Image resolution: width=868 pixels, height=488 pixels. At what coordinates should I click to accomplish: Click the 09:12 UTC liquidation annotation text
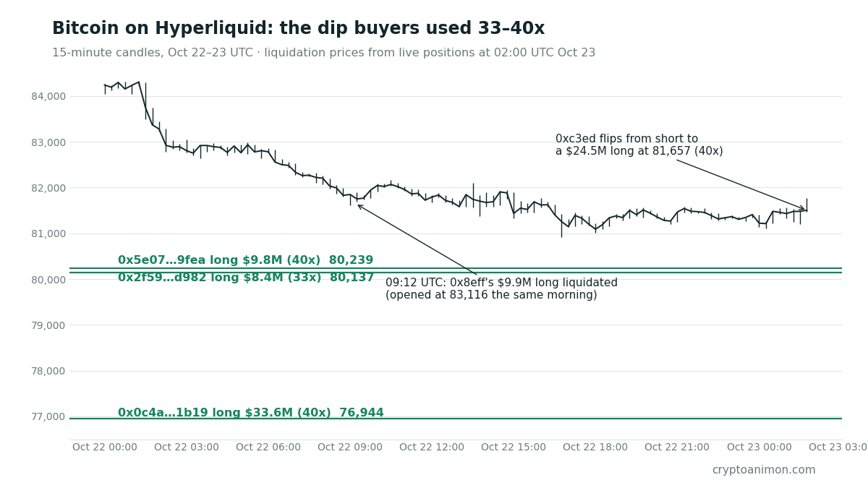[x=501, y=288]
